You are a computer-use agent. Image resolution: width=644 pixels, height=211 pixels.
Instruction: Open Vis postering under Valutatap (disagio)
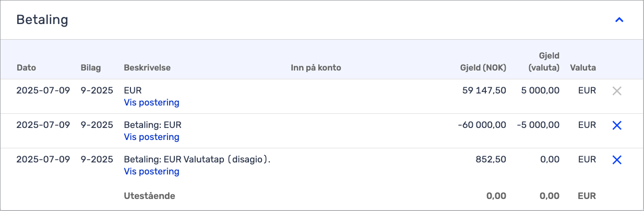pos(151,171)
